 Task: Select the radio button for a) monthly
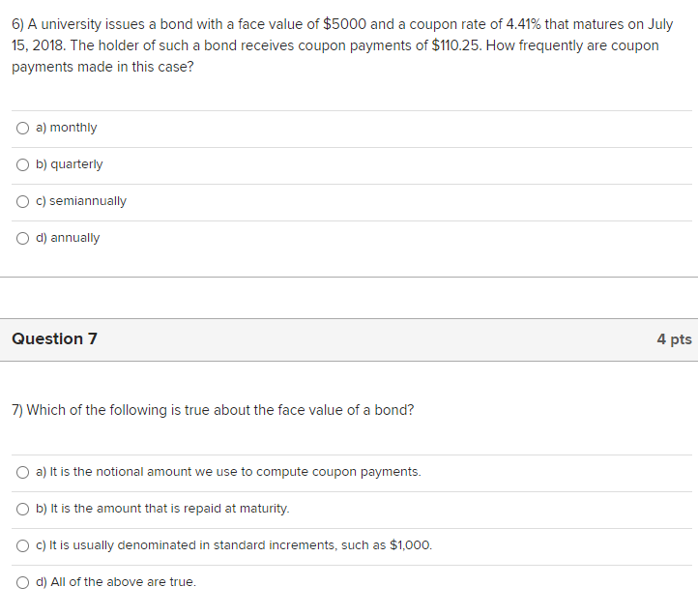(x=22, y=128)
